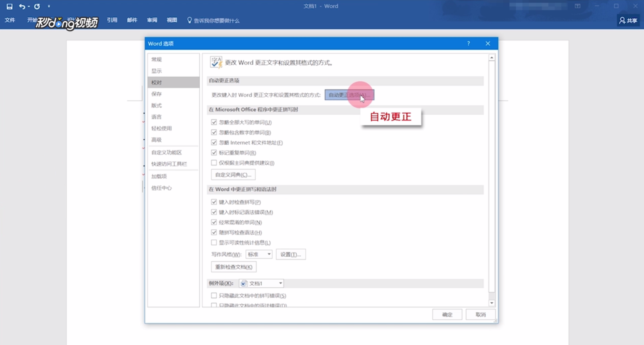Enable 仅根据主词典提供建议 checkbox

(213, 163)
